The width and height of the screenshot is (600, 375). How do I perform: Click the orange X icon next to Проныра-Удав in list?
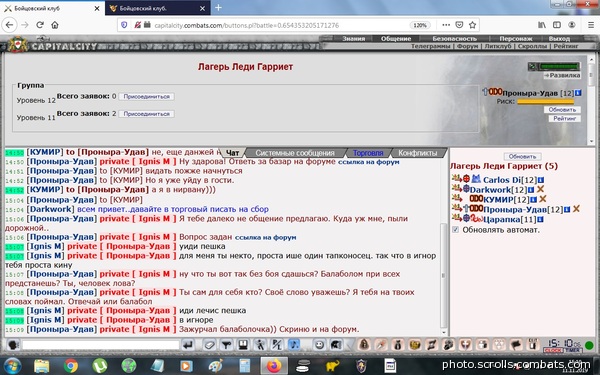576,209
